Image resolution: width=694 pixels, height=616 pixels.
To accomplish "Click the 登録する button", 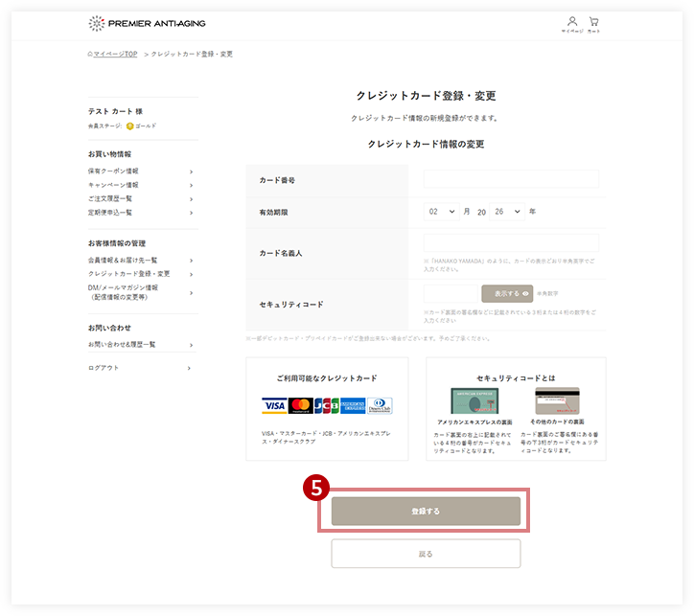I will [426, 512].
